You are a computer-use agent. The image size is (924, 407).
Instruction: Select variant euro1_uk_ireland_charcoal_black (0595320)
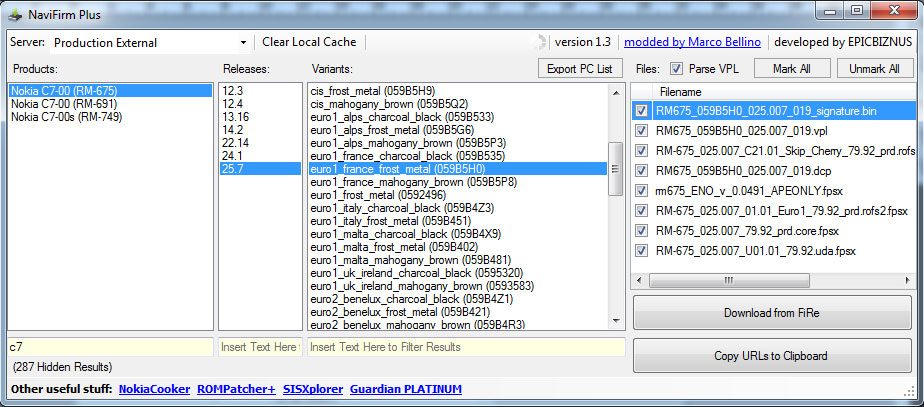458,272
